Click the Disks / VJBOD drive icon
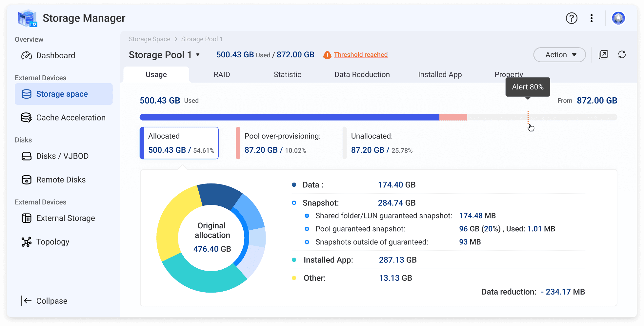The height and width of the screenshot is (326, 644). point(27,156)
